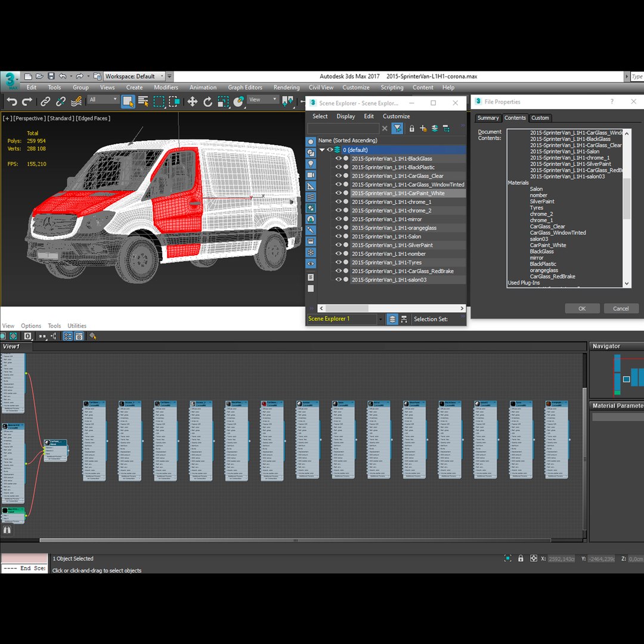Viewport: 644px width, 644px height.
Task: Expand the undo history arrow
Action: click(x=70, y=76)
